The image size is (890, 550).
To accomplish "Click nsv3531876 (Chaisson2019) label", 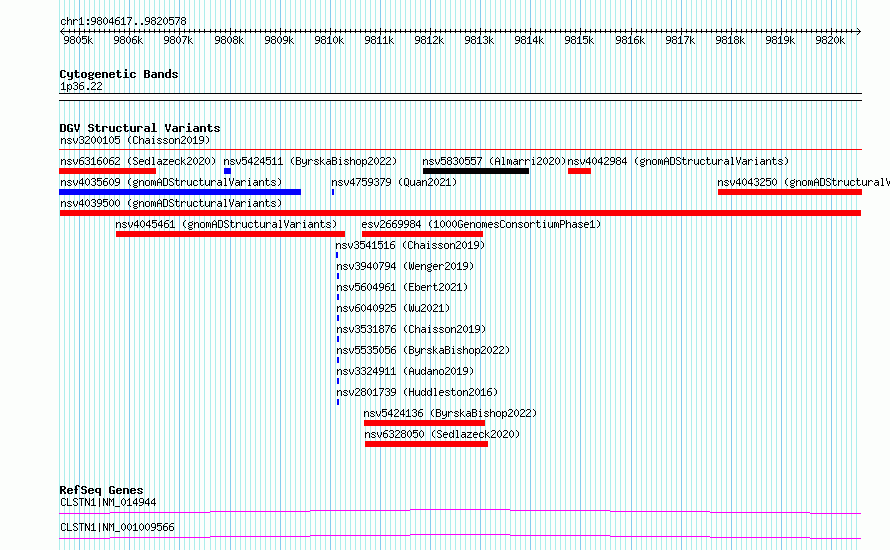I will coord(412,329).
